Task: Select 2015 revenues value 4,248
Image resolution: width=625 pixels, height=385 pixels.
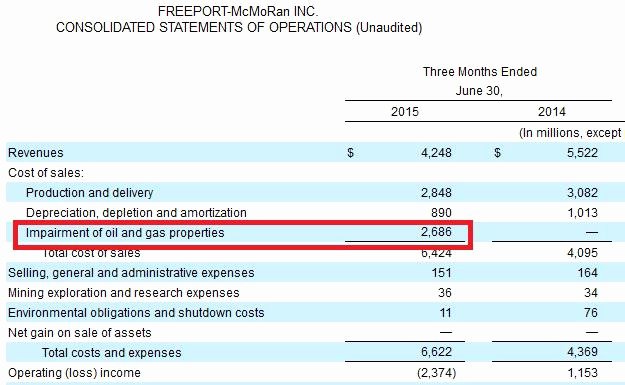Action: pyautogui.click(x=436, y=153)
